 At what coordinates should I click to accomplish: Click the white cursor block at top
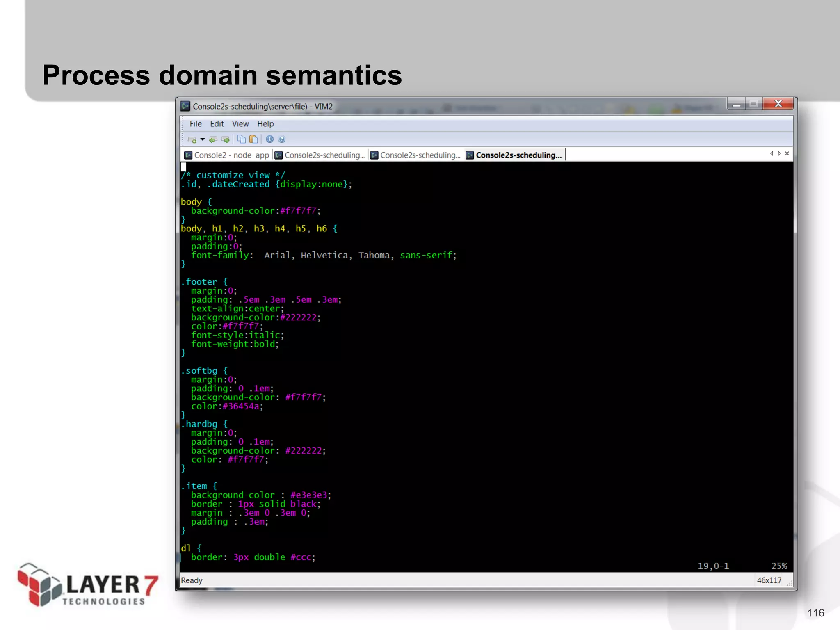(183, 167)
